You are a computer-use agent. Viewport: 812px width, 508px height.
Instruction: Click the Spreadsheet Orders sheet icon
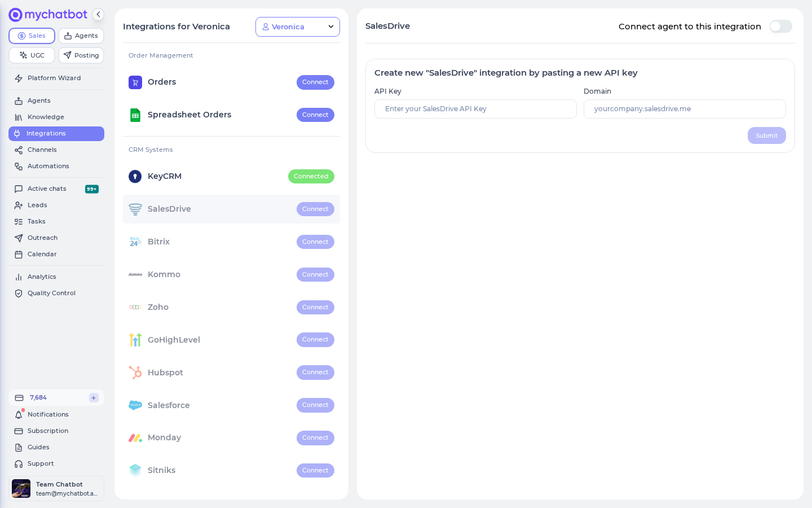135,115
